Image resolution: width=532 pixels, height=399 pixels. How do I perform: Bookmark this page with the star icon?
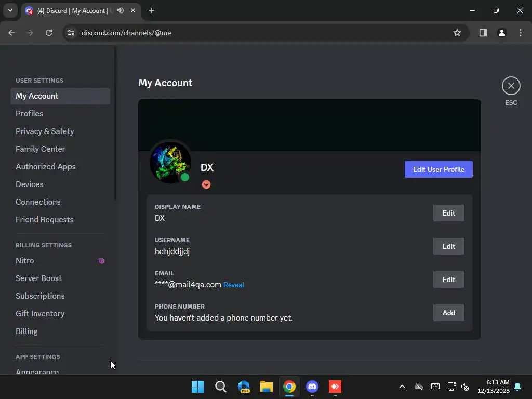(457, 33)
